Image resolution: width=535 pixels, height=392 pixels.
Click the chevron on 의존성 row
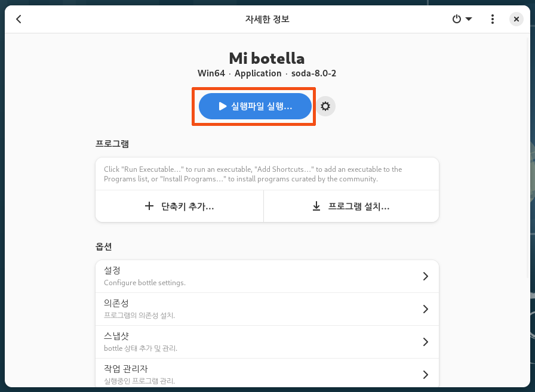click(426, 309)
